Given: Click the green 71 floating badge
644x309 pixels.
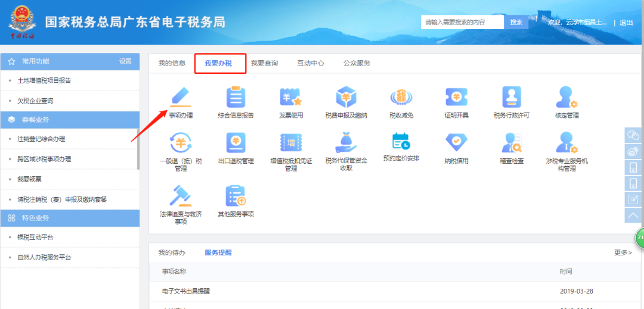Looking at the screenshot, I should (639, 239).
